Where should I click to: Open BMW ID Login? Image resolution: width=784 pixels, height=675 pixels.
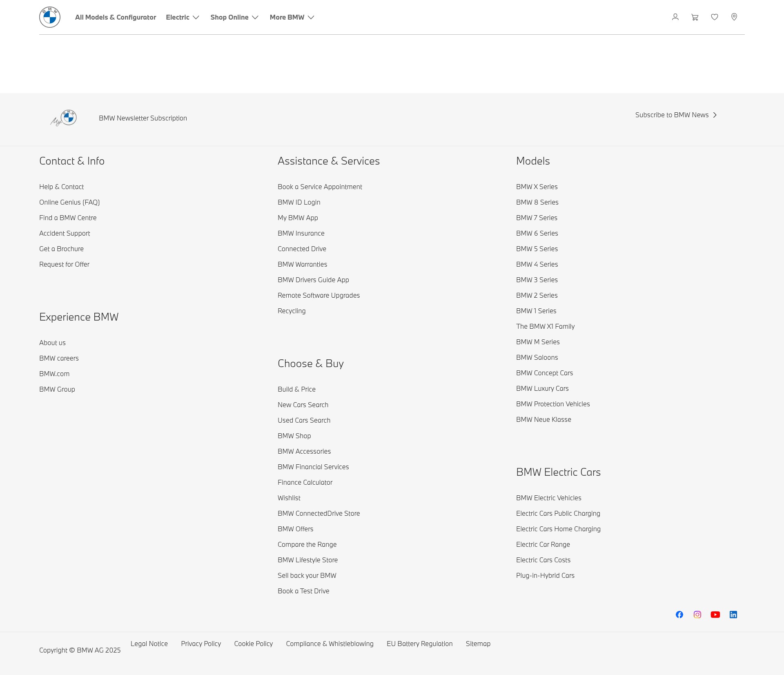(x=299, y=202)
